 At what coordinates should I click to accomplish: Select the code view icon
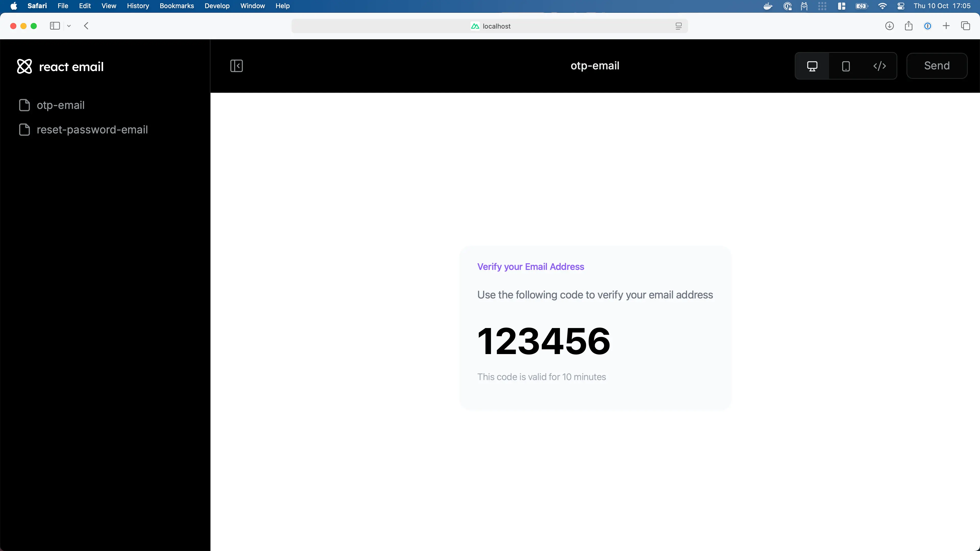[879, 65]
